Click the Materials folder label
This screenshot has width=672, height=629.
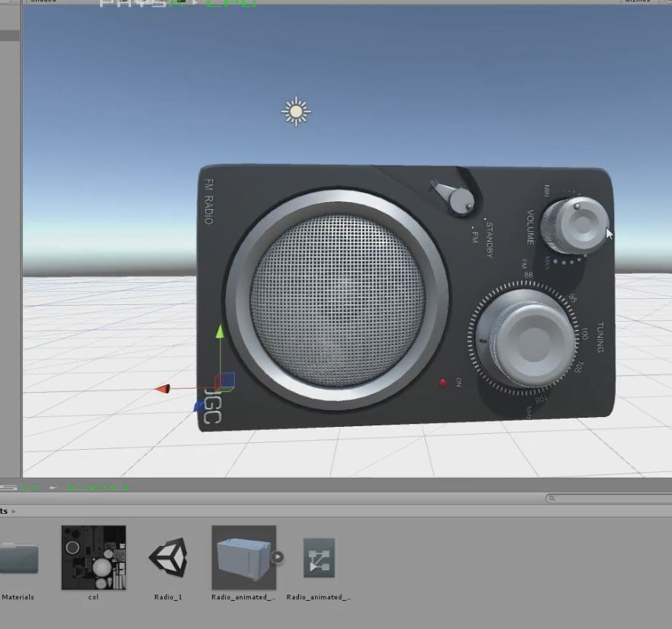point(18,597)
